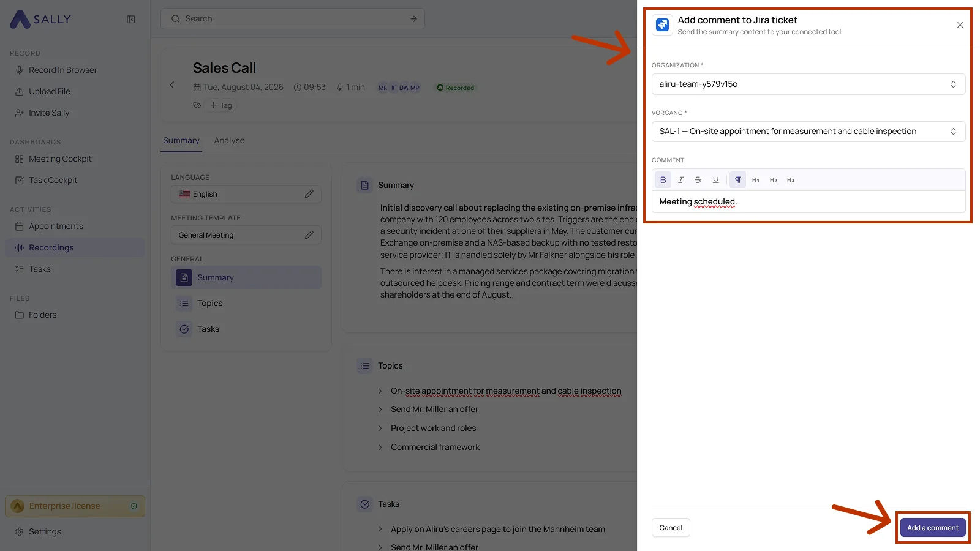
Task: Expand topic Commercial framework
Action: pyautogui.click(x=380, y=448)
